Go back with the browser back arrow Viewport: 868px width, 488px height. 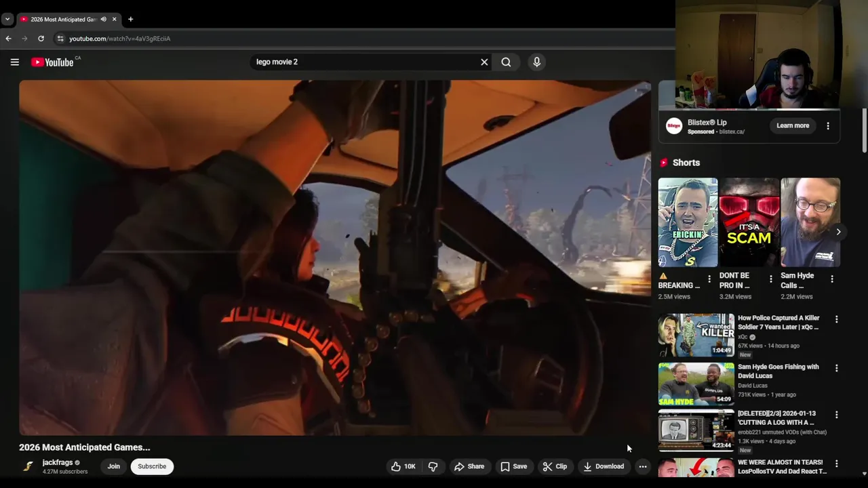pos(8,39)
